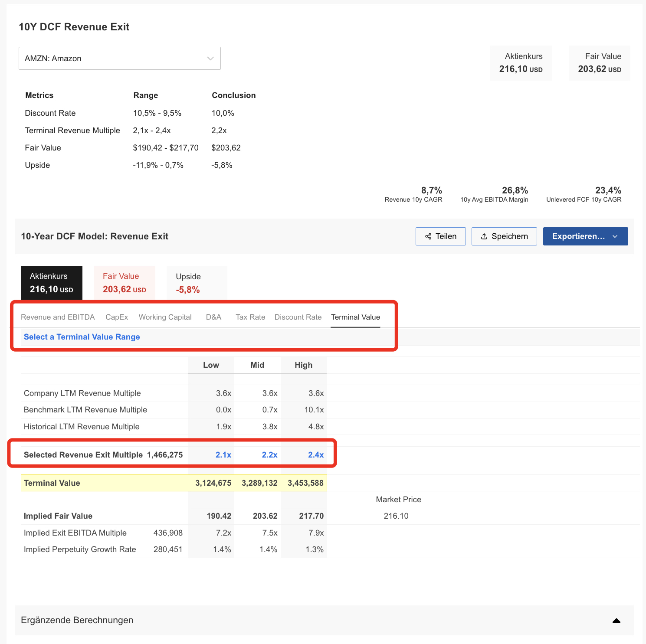646x644 pixels.
Task: Click the Implied Fair Value 190.42 cell
Action: click(219, 516)
